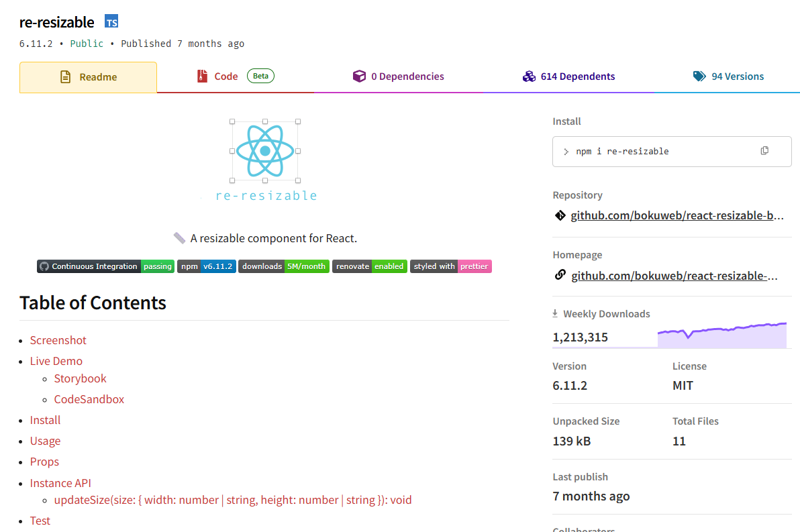Jump to Install in table of contents
This screenshot has width=800, height=532.
(45, 420)
